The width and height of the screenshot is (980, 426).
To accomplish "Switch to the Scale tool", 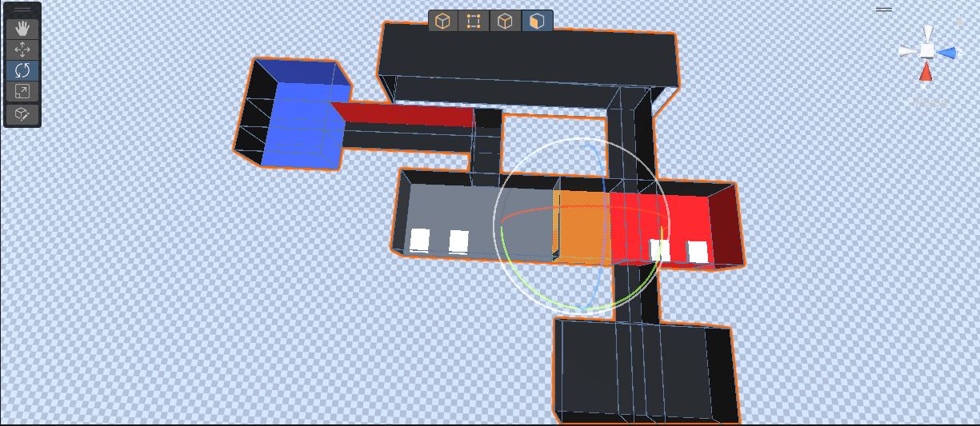I will (22, 92).
